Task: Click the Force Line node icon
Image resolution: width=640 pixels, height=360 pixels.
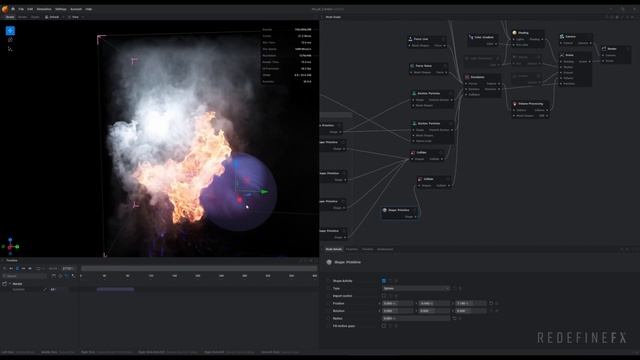Action: coord(410,39)
